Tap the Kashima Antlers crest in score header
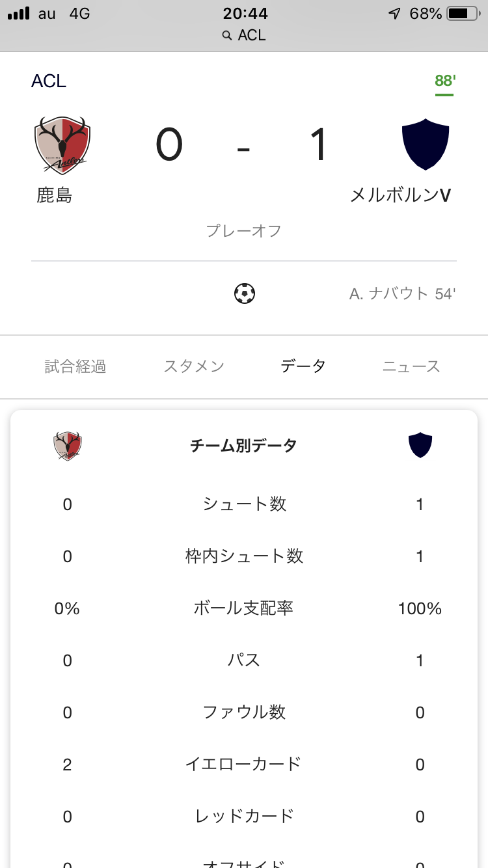 pyautogui.click(x=62, y=145)
